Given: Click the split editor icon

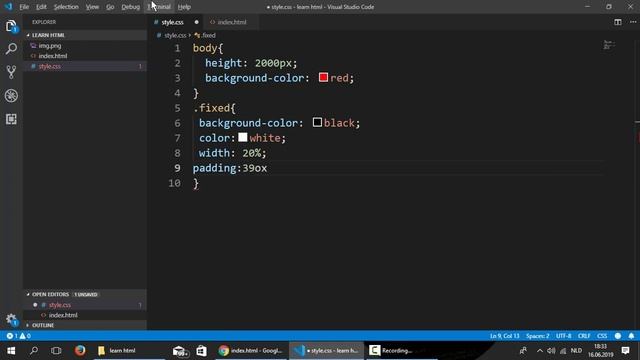Looking at the screenshot, I should tap(618, 22).
